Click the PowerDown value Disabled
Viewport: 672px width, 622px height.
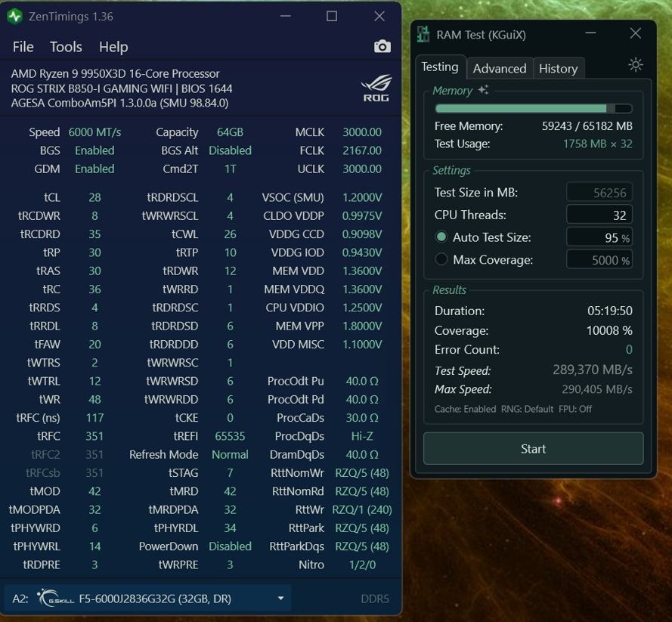point(230,546)
